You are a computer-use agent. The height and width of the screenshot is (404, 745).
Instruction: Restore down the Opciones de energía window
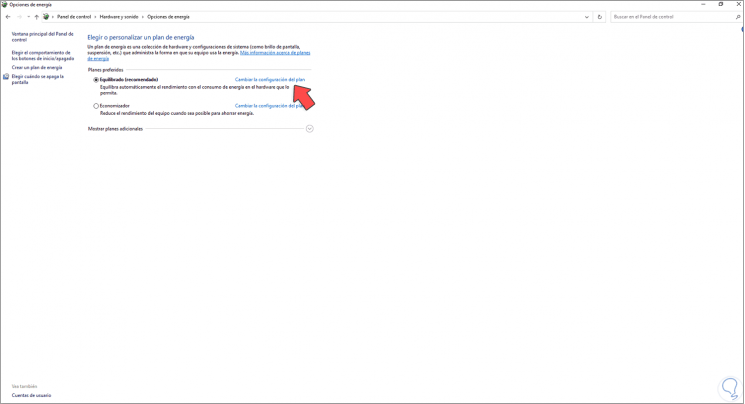[721, 4]
